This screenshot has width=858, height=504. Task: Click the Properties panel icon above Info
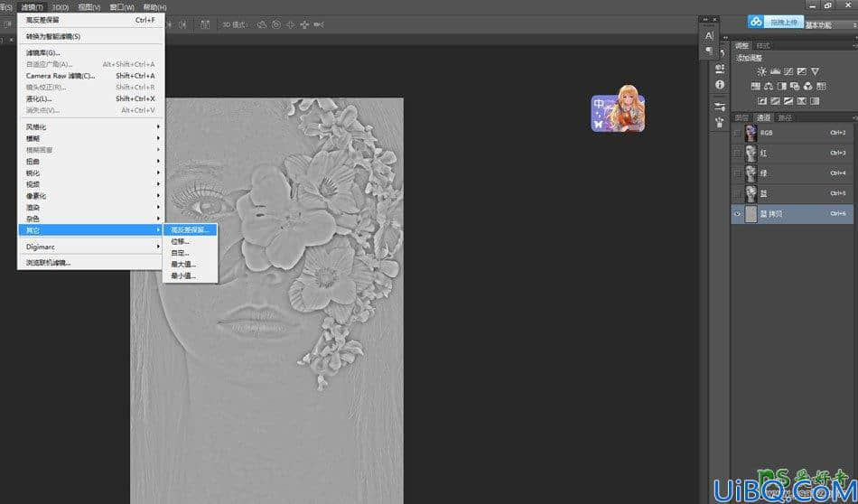tap(720, 69)
